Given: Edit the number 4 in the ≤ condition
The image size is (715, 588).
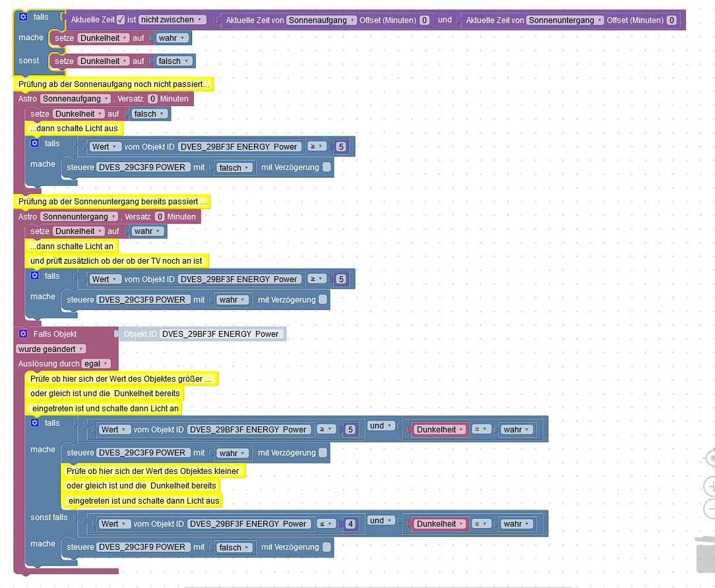Looking at the screenshot, I should (350, 524).
